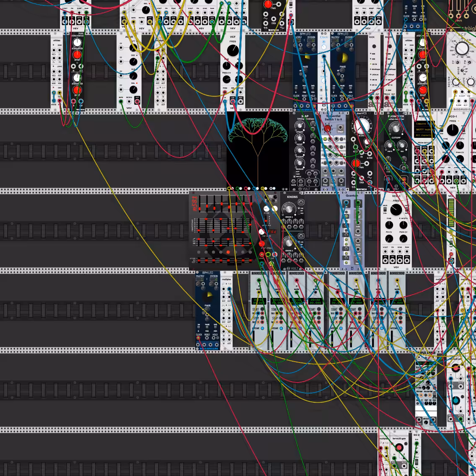This screenshot has width=476, height=476.
Task: Flip the UNI switch on lower BPM LFO
Action: [x=199, y=327]
